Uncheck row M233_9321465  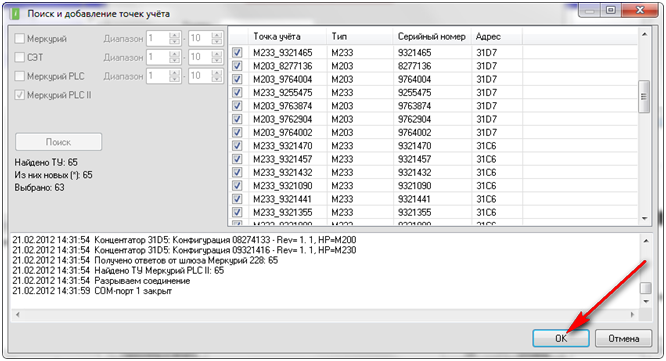click(237, 53)
